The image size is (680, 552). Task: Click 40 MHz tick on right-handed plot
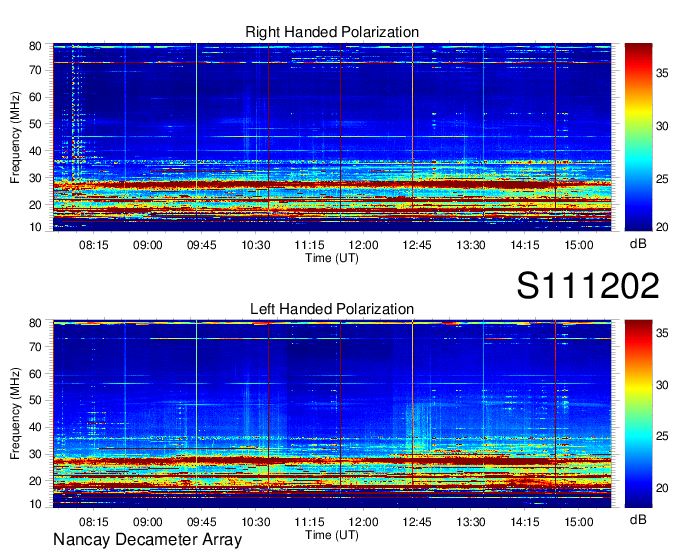[35, 151]
